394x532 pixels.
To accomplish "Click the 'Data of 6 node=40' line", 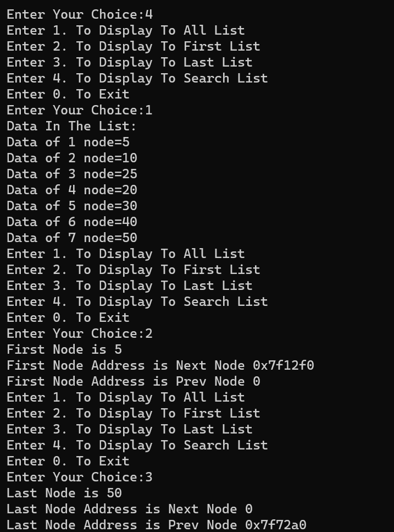I will tap(72, 222).
